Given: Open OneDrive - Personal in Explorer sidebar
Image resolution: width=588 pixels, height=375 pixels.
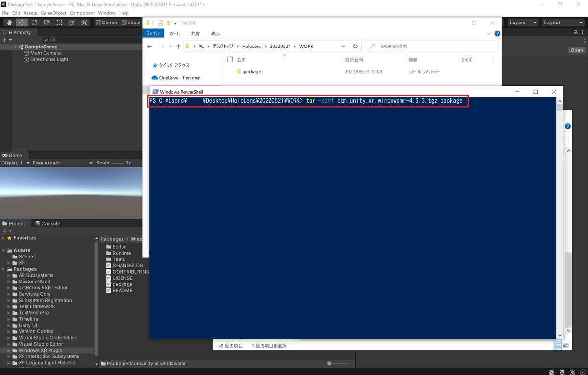Looking at the screenshot, I should coord(176,77).
